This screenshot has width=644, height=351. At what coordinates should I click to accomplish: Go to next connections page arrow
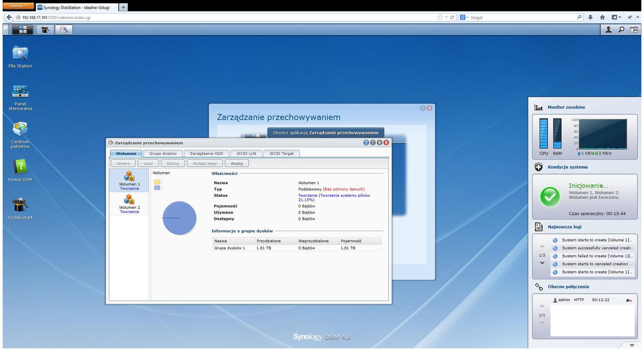click(542, 323)
